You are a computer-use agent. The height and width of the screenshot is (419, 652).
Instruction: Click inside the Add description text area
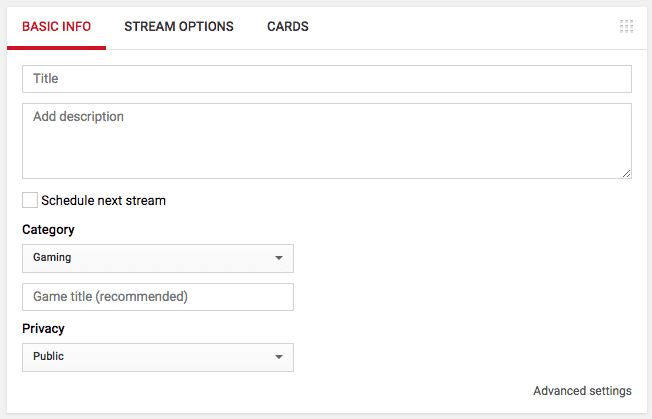326,141
